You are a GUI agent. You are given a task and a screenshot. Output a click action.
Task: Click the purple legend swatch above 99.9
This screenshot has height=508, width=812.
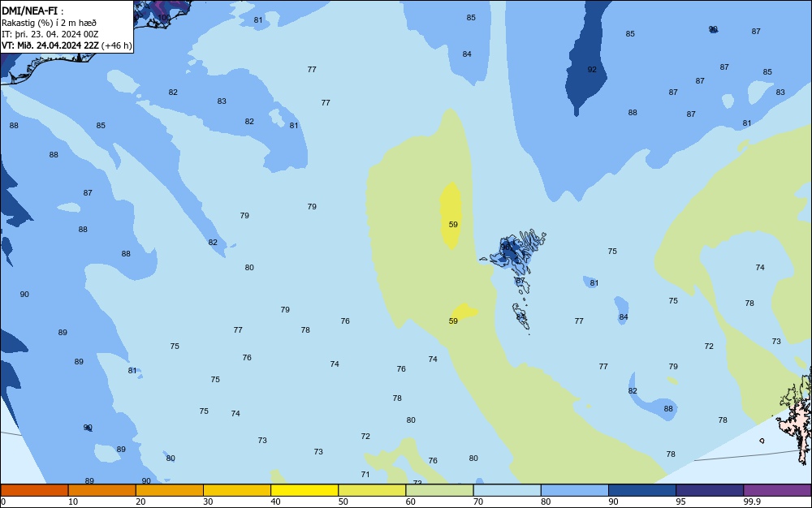click(x=777, y=490)
